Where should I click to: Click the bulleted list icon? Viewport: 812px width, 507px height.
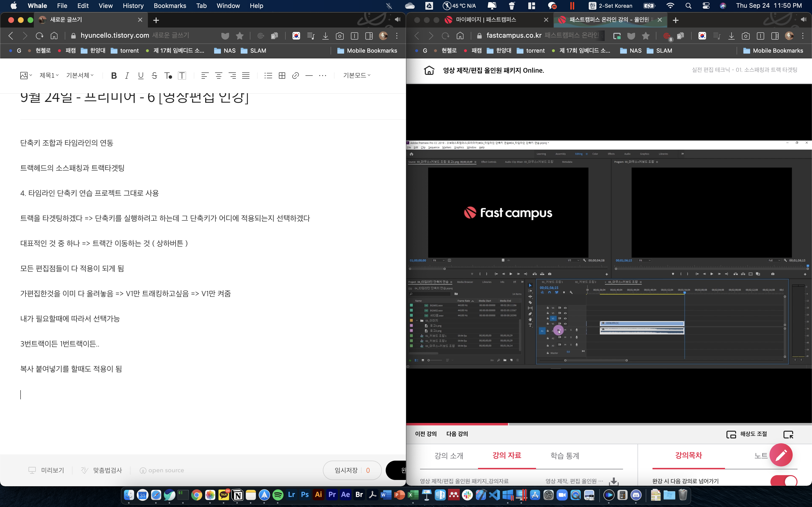tap(268, 75)
